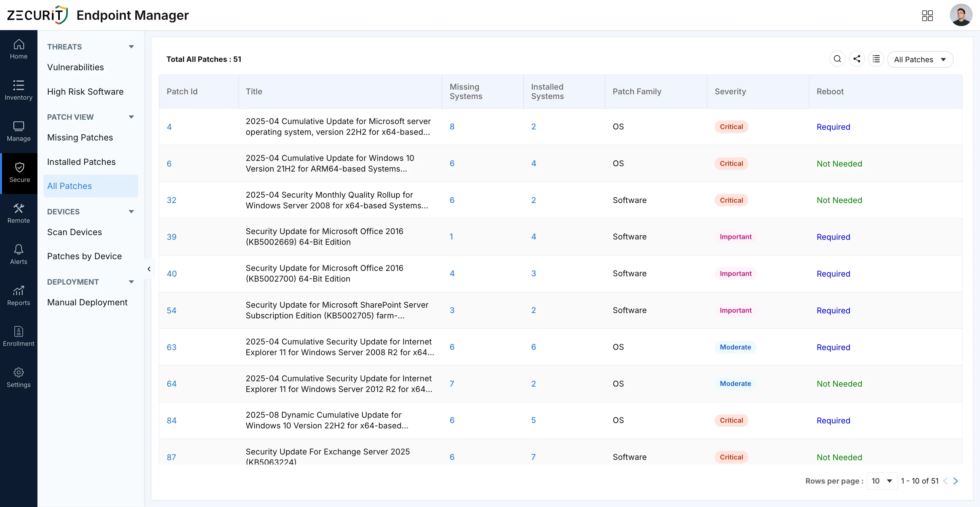Click Important badge on patch 40 row

(735, 273)
